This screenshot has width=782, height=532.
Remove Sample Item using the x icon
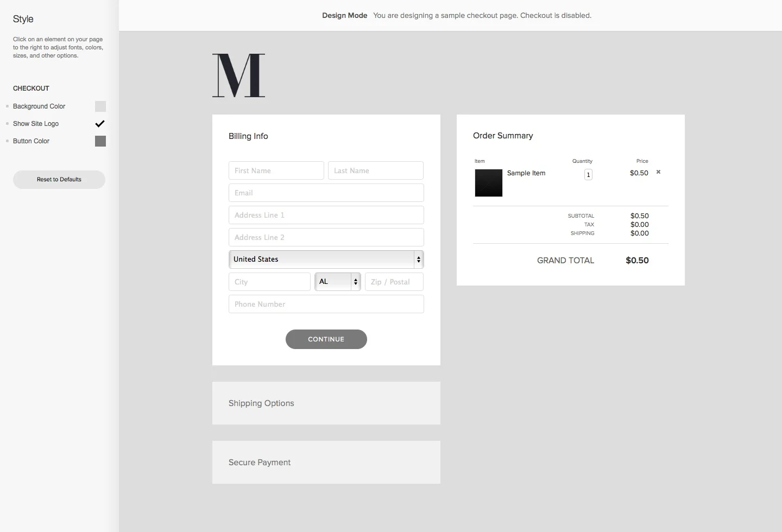pyautogui.click(x=658, y=172)
